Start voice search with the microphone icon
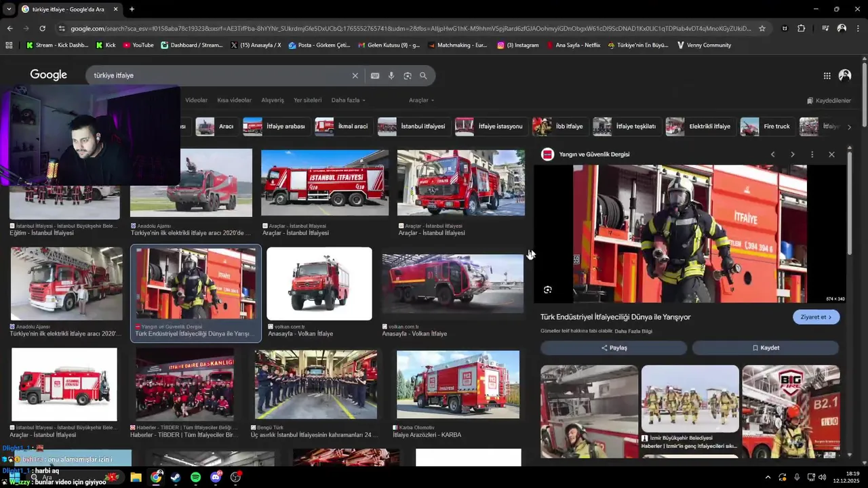This screenshot has width=868, height=488. tap(391, 76)
